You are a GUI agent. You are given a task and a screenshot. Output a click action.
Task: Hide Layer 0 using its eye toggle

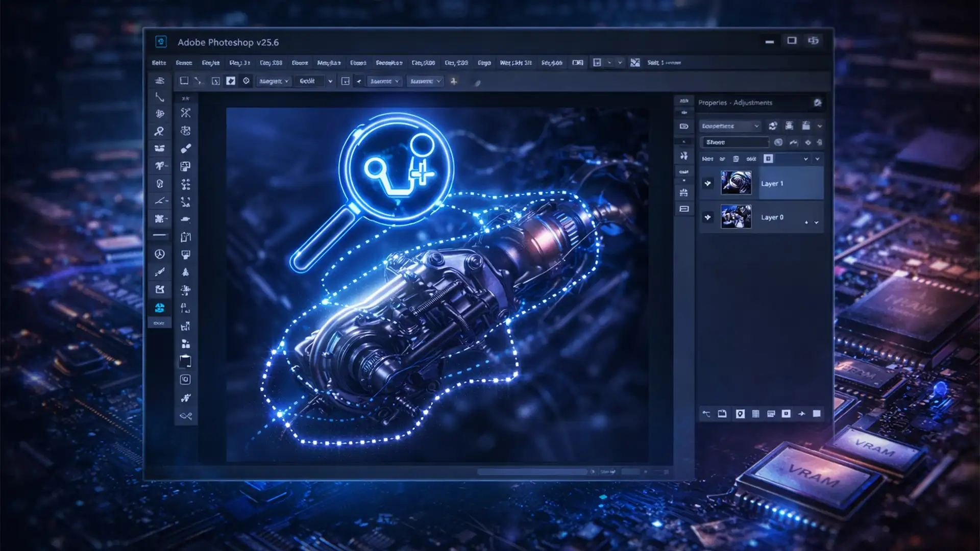(707, 217)
